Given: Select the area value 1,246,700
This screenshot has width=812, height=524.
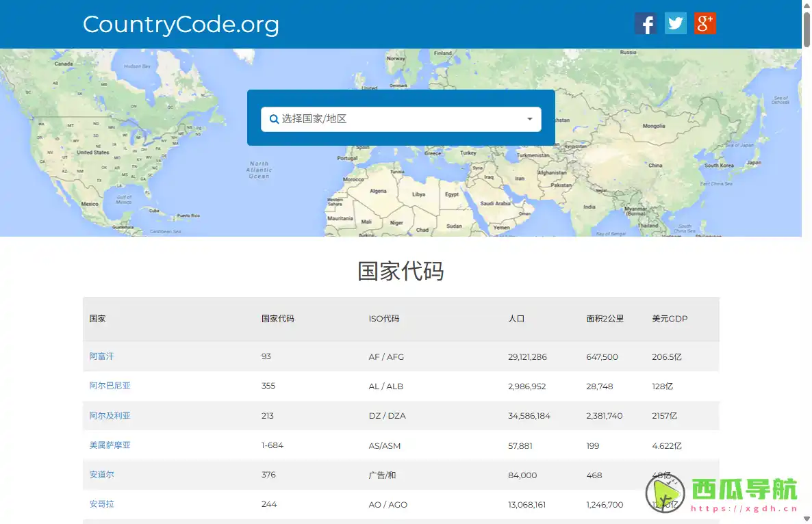Looking at the screenshot, I should click(605, 505).
